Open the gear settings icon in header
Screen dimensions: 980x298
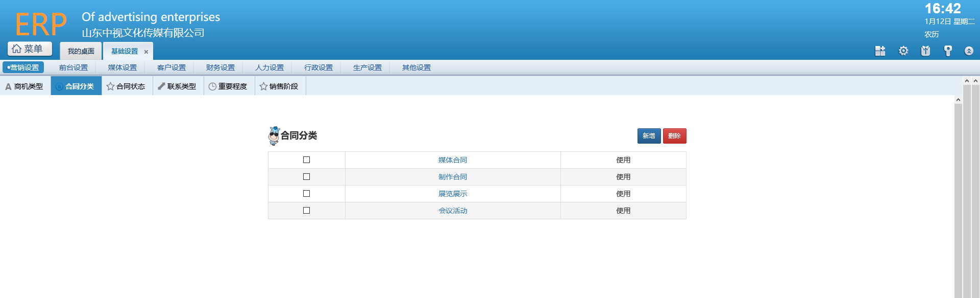(x=903, y=51)
